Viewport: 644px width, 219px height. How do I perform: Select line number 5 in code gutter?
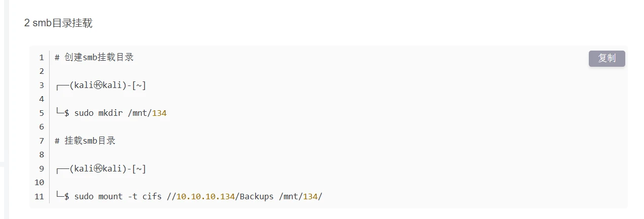click(42, 113)
